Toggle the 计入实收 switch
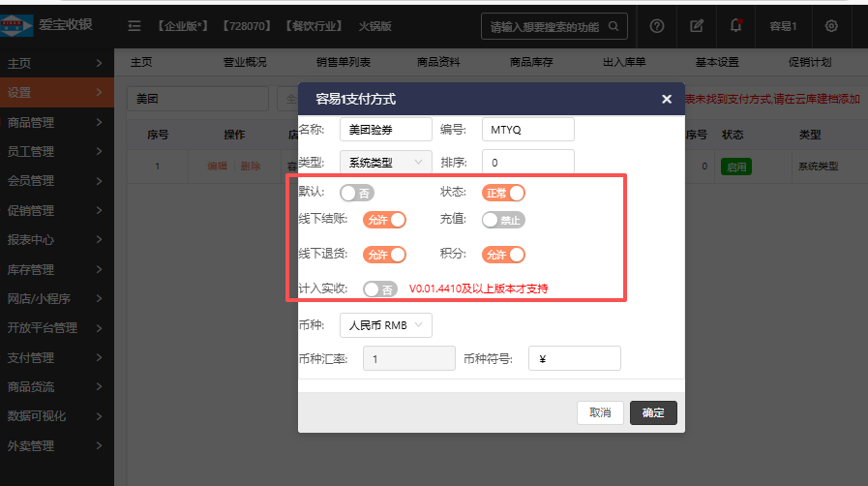 tap(379, 289)
